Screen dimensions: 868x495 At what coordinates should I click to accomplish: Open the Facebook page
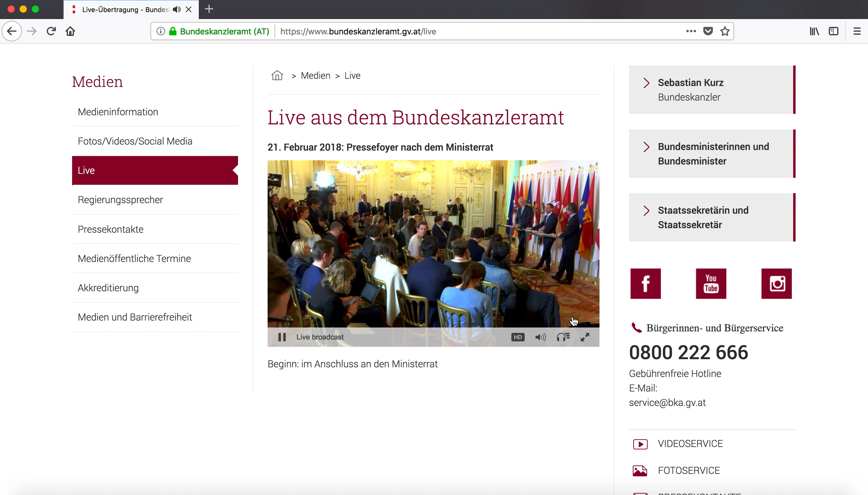[x=645, y=283]
